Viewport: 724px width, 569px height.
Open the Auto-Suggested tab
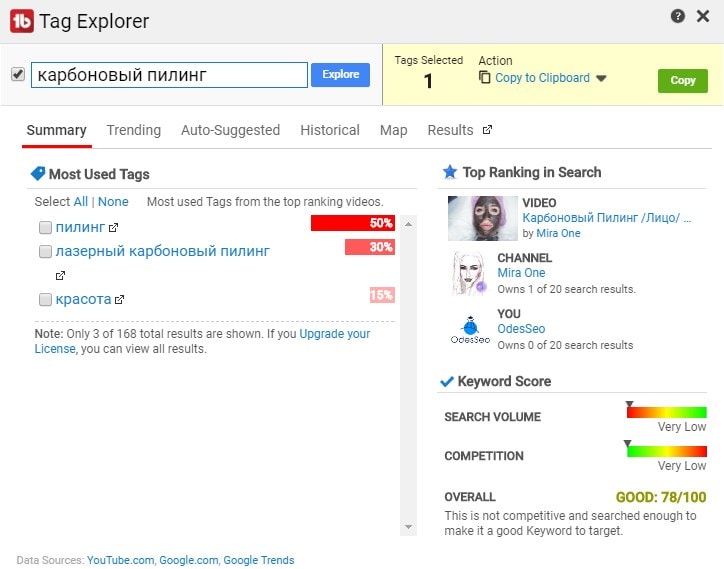(x=230, y=130)
